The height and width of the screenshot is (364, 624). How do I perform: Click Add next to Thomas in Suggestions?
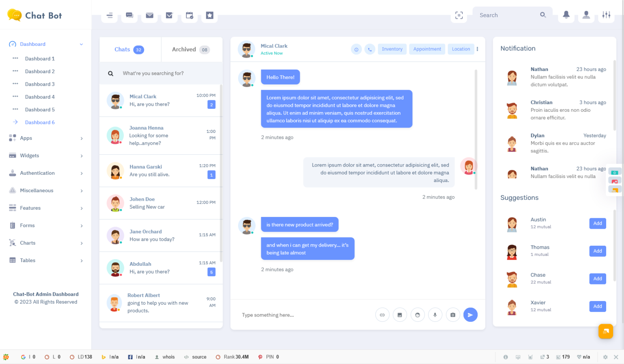tap(597, 251)
